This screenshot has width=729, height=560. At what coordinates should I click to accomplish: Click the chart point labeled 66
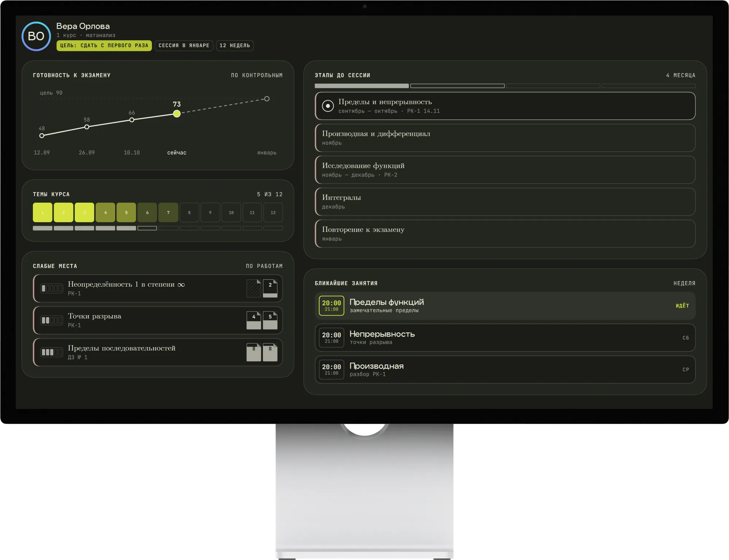pyautogui.click(x=132, y=120)
